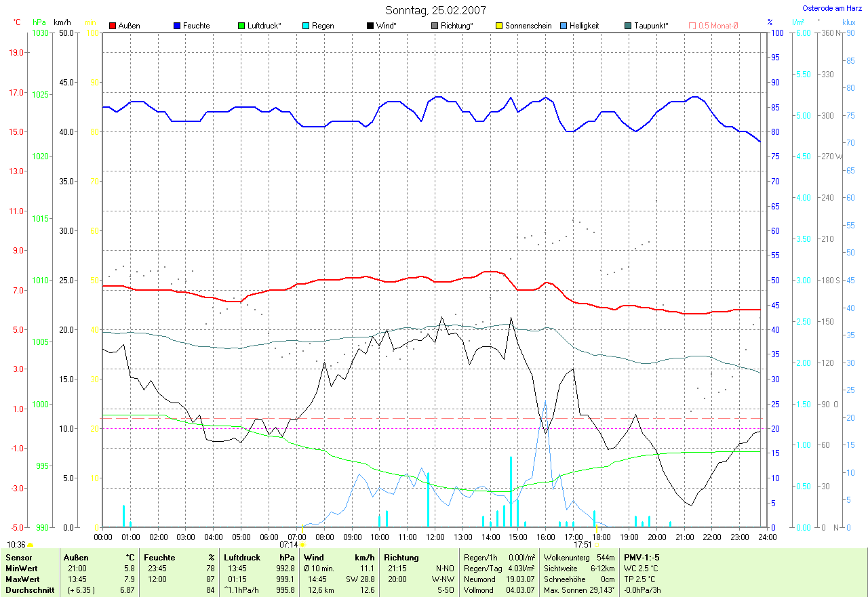The height and width of the screenshot is (597, 868).
Task: Select the light blue Helligkeit legend marker
Action: [x=564, y=26]
